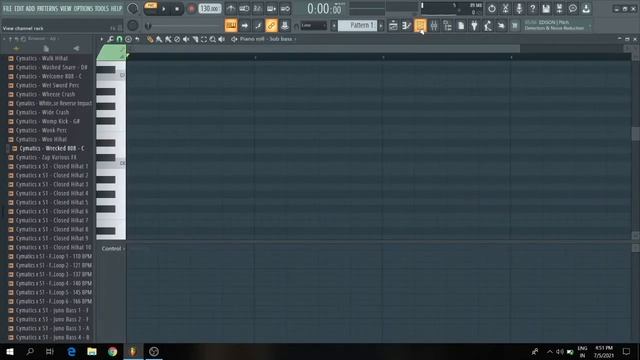The width and height of the screenshot is (640, 360).
Task: Click the Stop transport button
Action: coord(177,9)
